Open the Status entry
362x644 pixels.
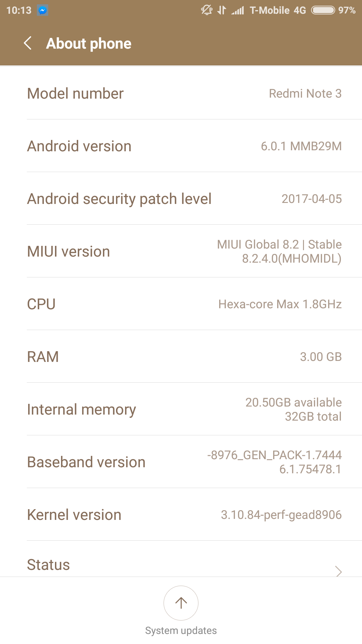pos(49,565)
